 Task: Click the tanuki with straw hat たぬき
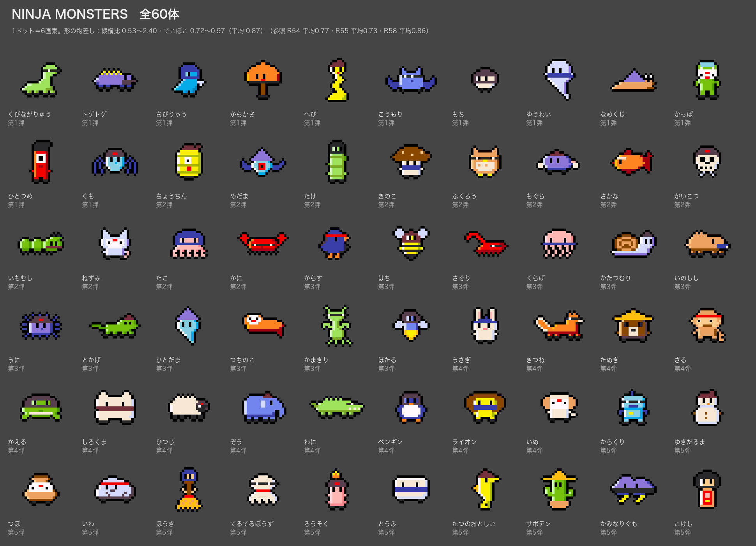tap(633, 326)
